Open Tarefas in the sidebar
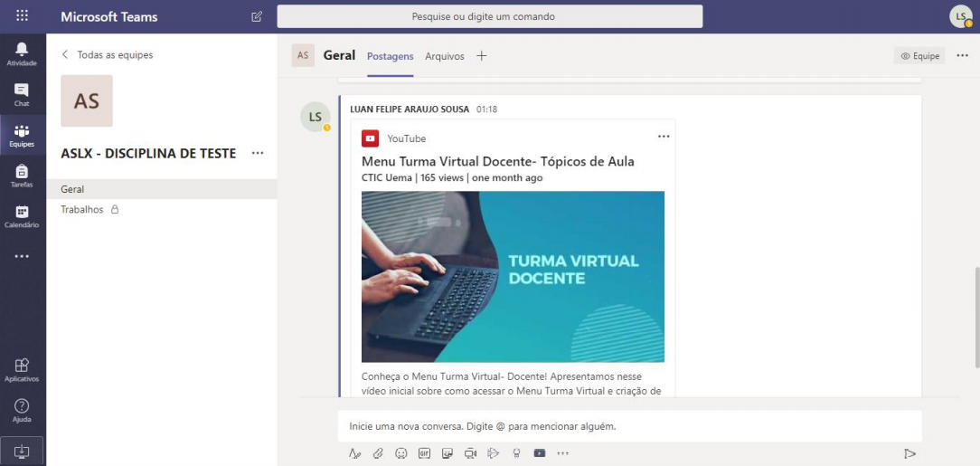980x466 pixels. [22, 176]
